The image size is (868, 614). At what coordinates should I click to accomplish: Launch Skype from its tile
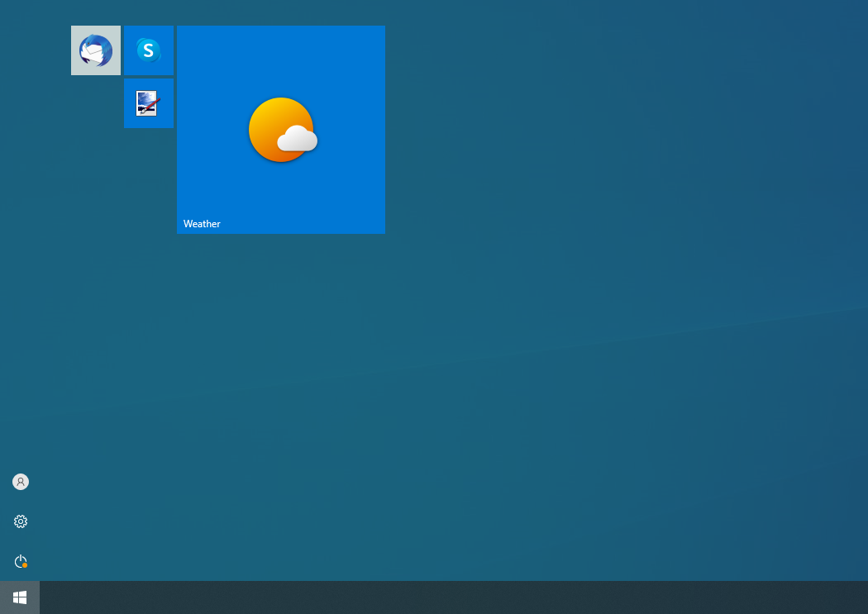coord(148,50)
